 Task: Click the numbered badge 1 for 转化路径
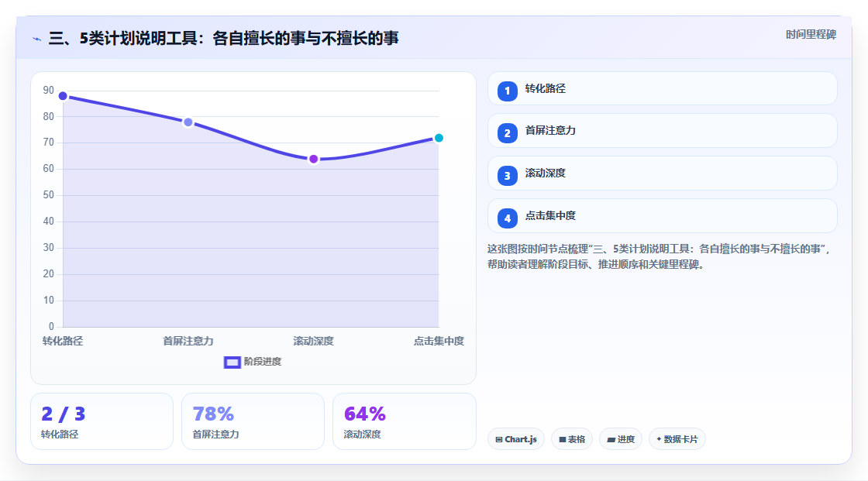pos(507,91)
